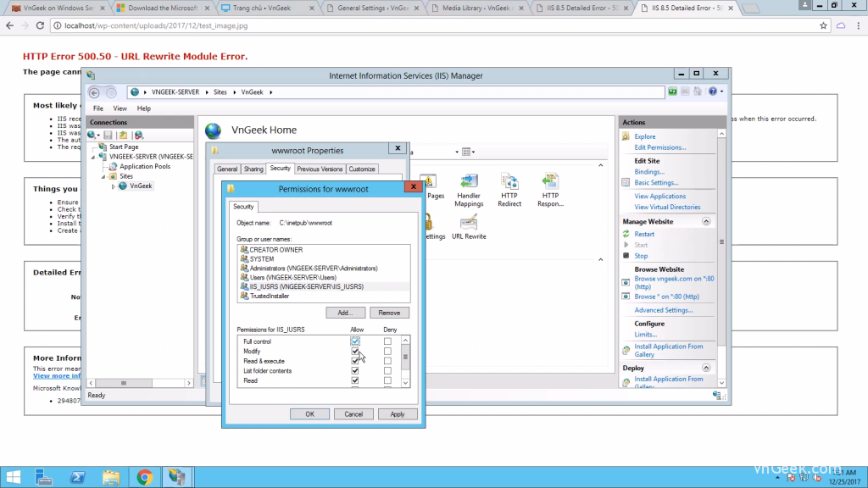The width and height of the screenshot is (868, 488).
Task: Open the Edit Permissions... link
Action: 659,147
